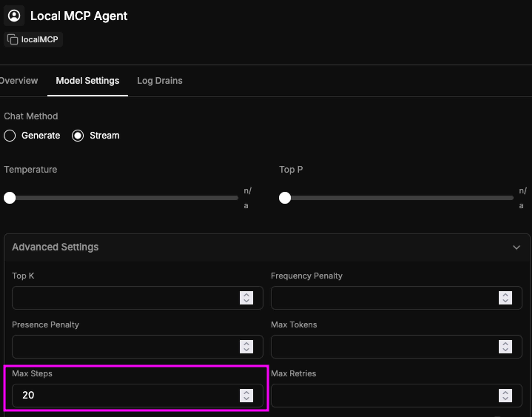The width and height of the screenshot is (532, 417).
Task: Click the copy icon next to localMCP
Action: (12, 39)
